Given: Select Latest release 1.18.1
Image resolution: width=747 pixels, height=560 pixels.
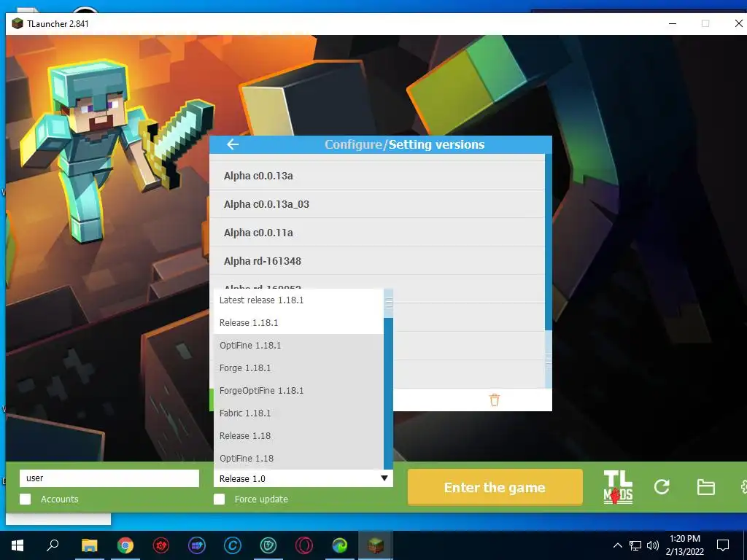Looking at the screenshot, I should tap(298, 300).
